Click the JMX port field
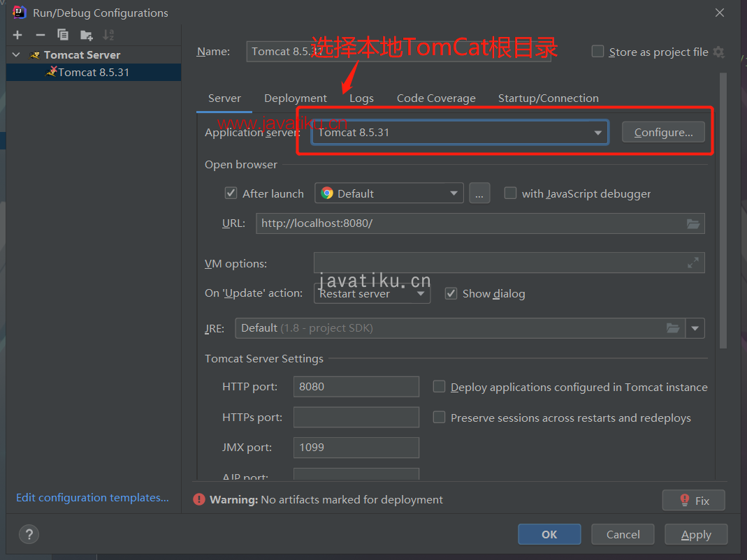747x560 pixels. [x=356, y=447]
